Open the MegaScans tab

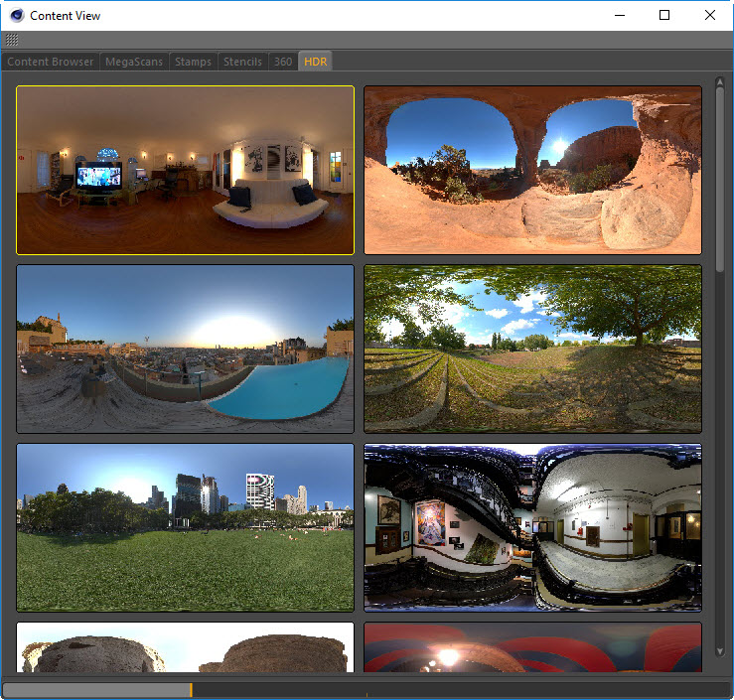point(134,62)
